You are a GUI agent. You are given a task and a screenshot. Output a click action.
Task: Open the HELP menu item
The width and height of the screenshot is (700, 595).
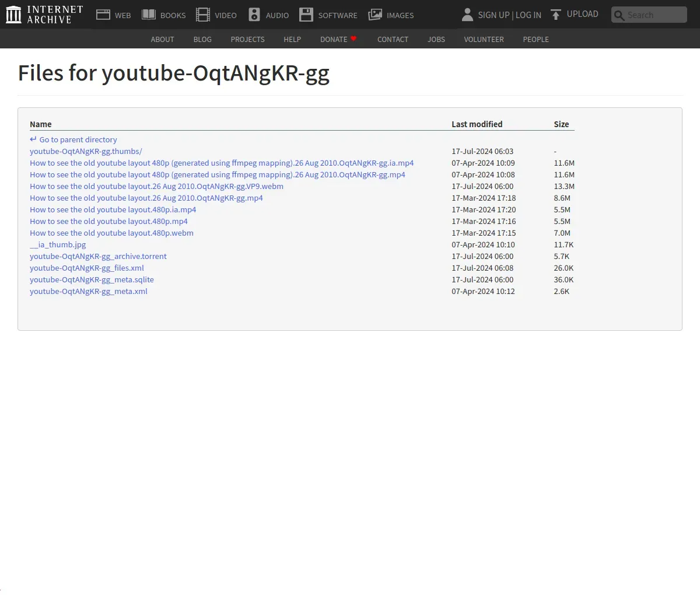coord(292,39)
